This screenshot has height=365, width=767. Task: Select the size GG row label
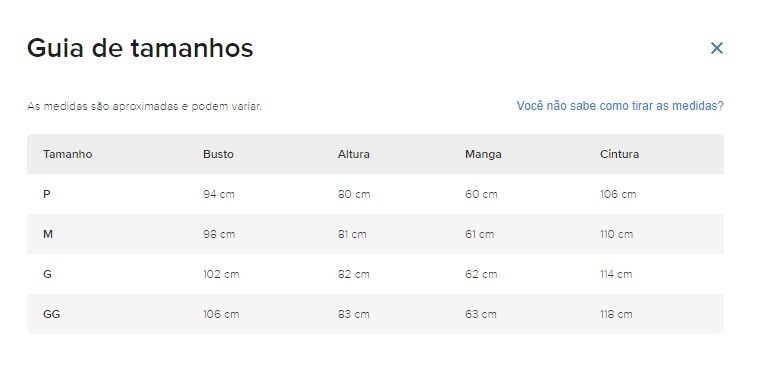(x=52, y=314)
